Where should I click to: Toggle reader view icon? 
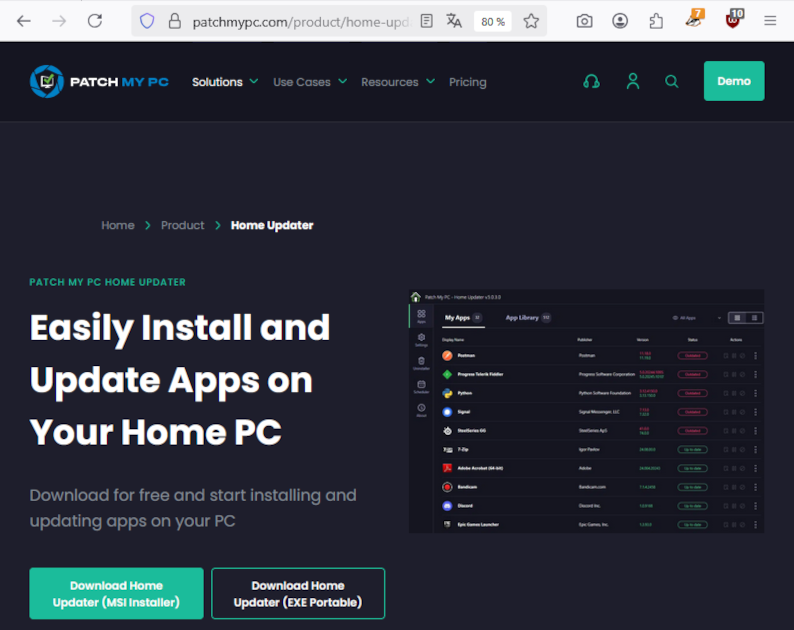tap(427, 21)
